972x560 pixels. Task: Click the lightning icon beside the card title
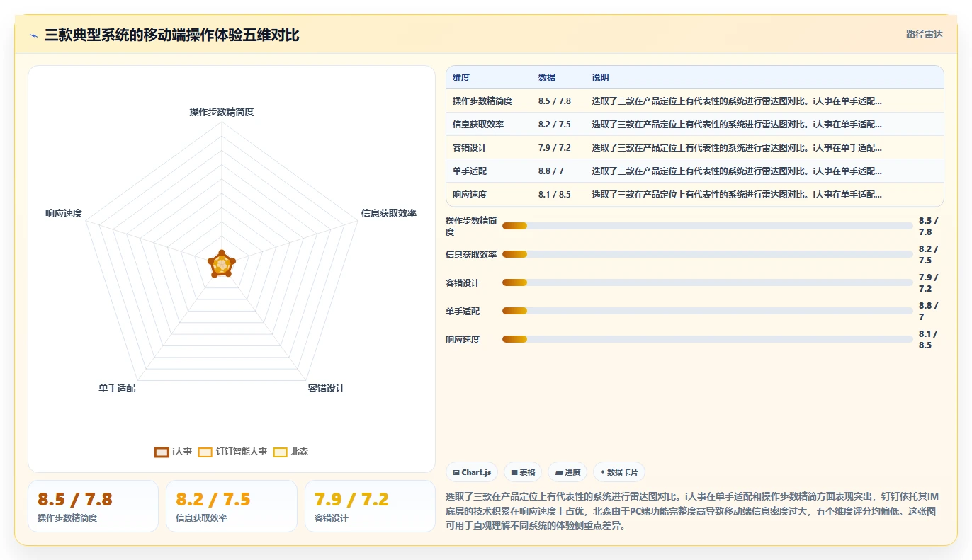pyautogui.click(x=33, y=35)
